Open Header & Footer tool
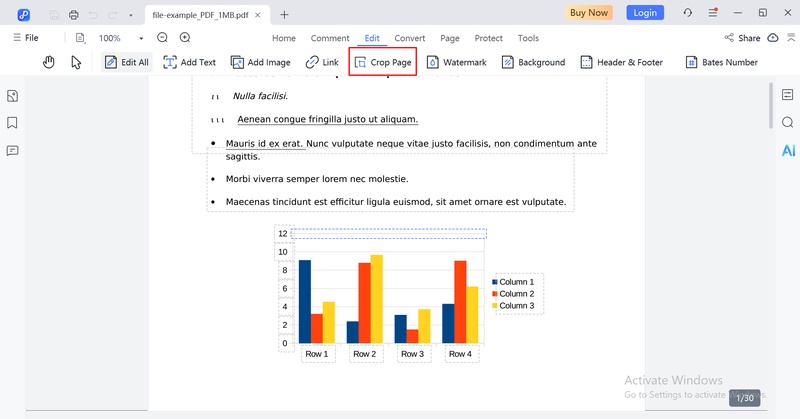The width and height of the screenshot is (800, 419). pyautogui.click(x=622, y=62)
